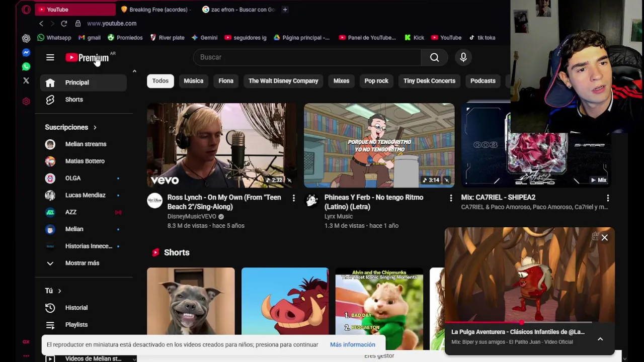The width and height of the screenshot is (644, 362).
Task: Open the tik toka bookmark
Action: (482, 38)
